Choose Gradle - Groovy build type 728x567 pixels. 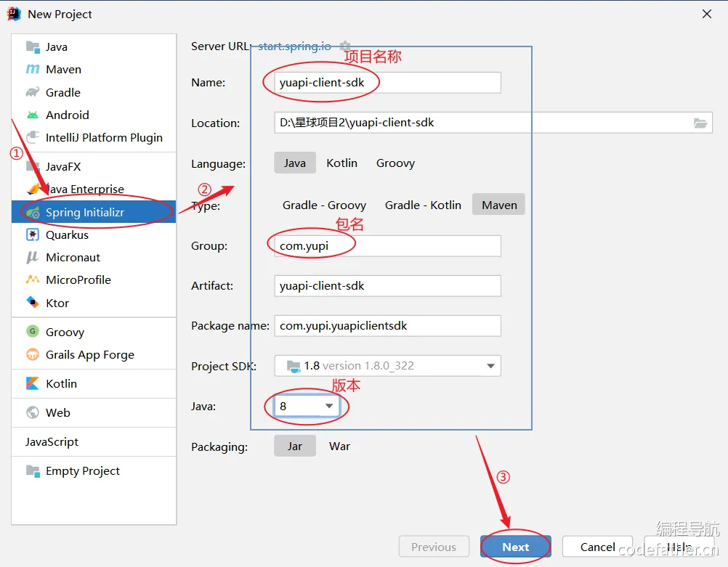pos(324,205)
